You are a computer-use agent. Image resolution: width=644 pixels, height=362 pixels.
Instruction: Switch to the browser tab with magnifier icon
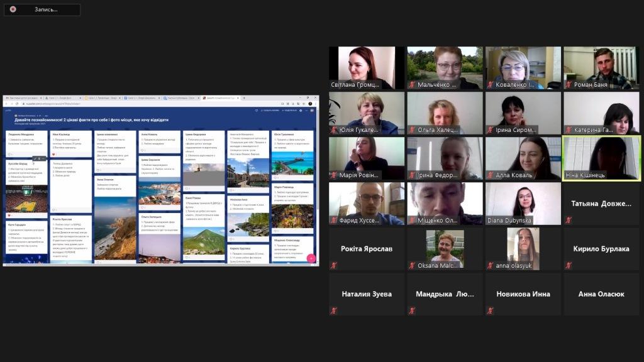(x=180, y=98)
